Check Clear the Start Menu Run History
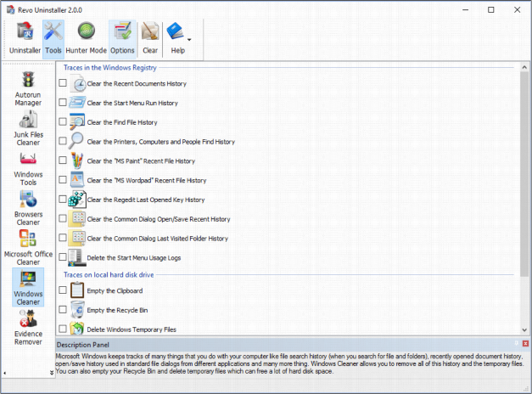This screenshot has width=532, height=394. [x=63, y=102]
